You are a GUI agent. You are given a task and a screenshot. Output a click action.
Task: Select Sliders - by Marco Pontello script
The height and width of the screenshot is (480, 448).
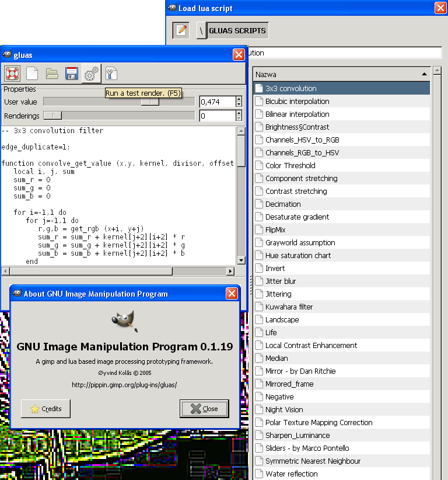[x=341, y=448]
